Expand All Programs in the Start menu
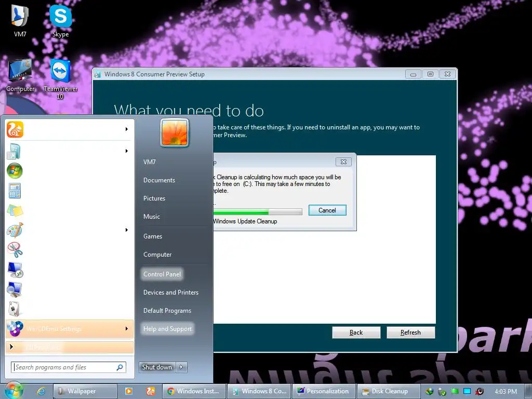 click(x=69, y=347)
